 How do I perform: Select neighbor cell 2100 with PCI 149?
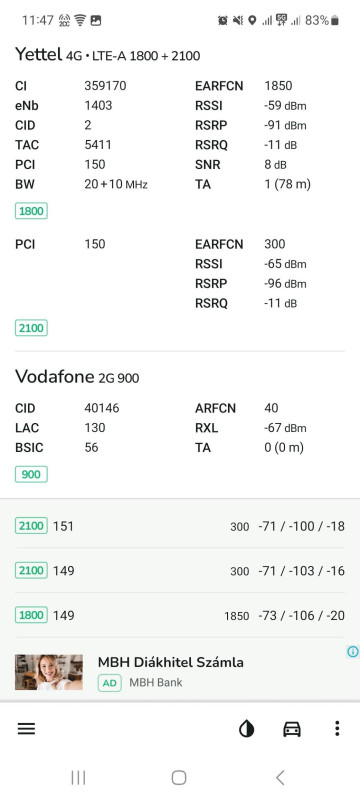pos(180,570)
